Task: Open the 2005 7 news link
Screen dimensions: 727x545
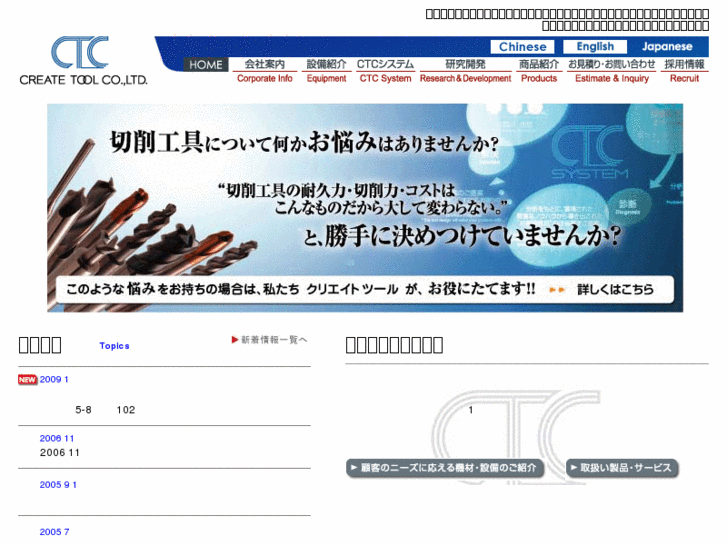Action: [54, 532]
